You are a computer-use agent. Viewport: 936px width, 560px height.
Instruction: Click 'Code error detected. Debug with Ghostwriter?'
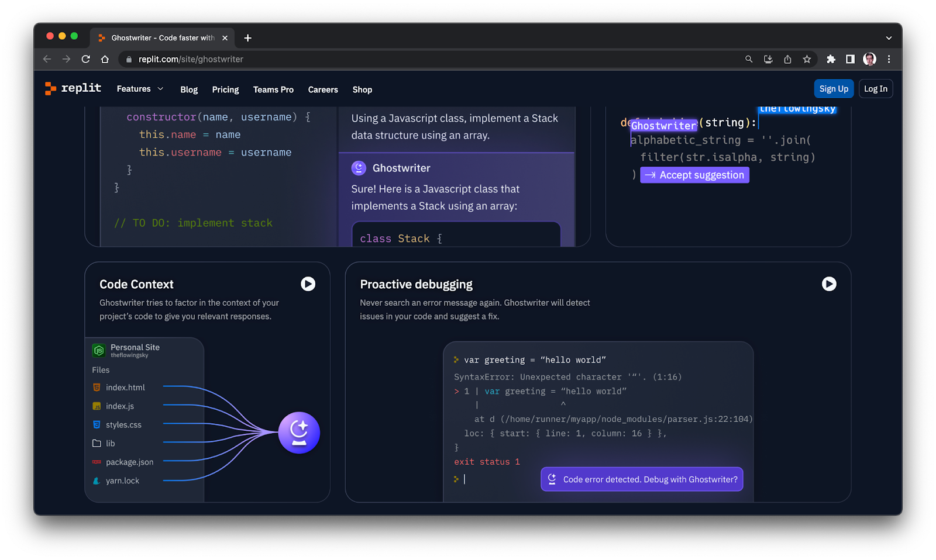(642, 479)
